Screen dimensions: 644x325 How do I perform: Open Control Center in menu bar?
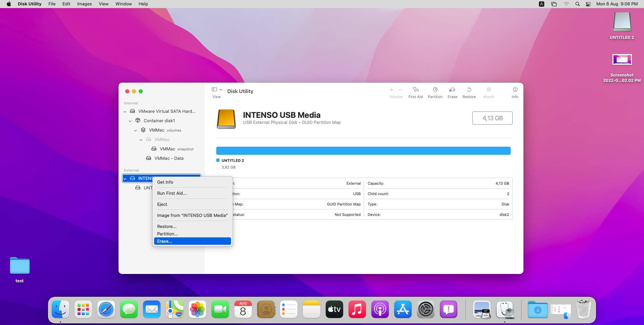pos(588,4)
